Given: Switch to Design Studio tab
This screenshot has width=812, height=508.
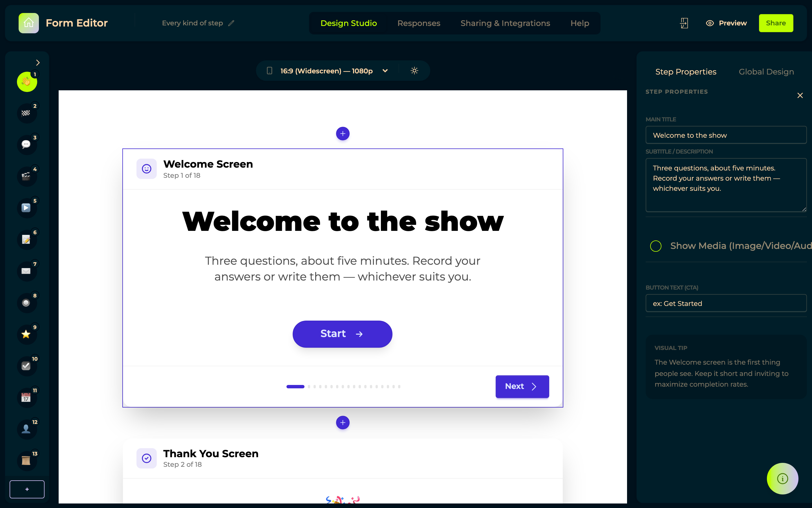Looking at the screenshot, I should 348,23.
